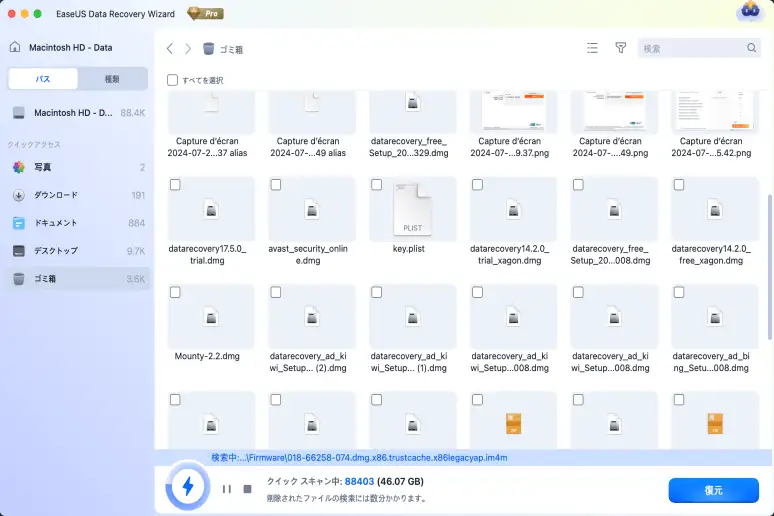Click into the 検索 search field

(690, 48)
